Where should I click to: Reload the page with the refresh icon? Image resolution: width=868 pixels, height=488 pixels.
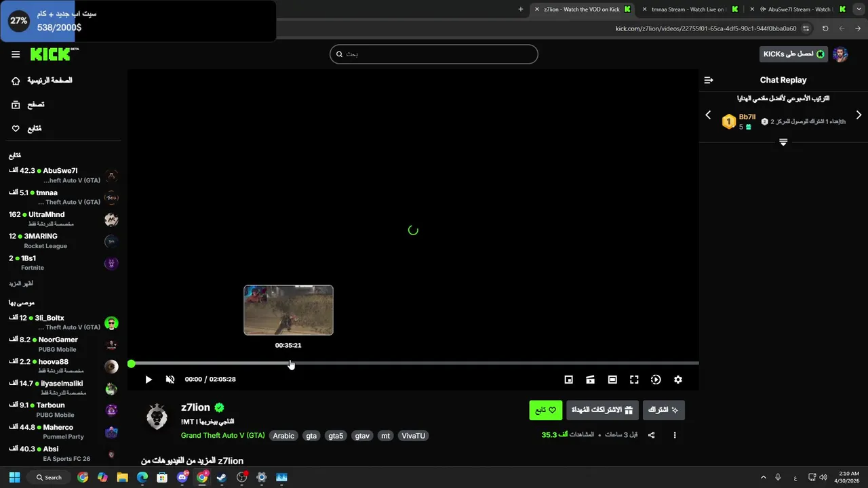[x=825, y=28]
